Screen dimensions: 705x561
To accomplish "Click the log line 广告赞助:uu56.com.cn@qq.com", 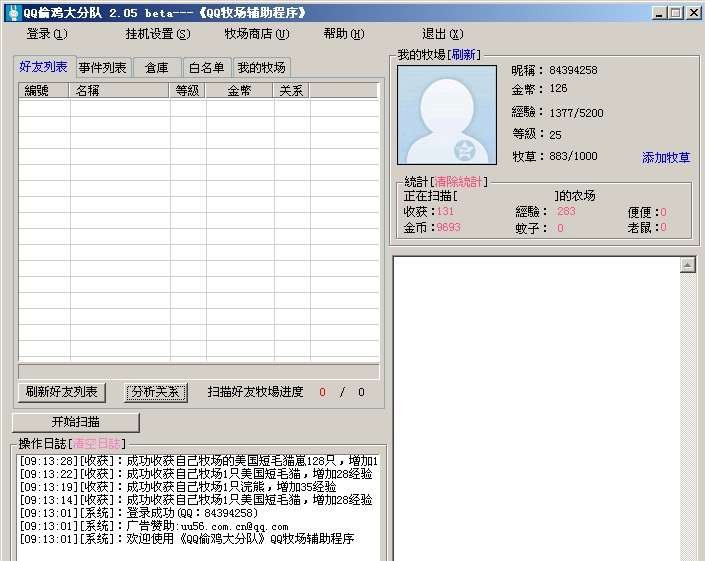I will point(154,526).
